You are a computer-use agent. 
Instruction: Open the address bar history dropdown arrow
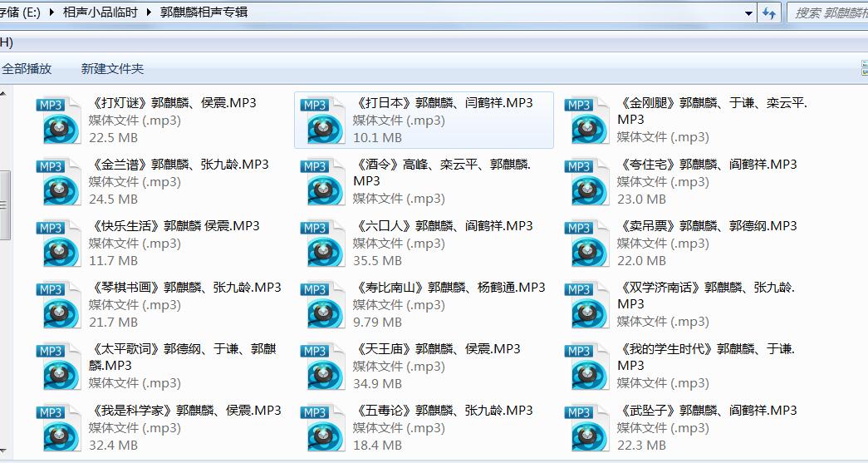point(748,12)
